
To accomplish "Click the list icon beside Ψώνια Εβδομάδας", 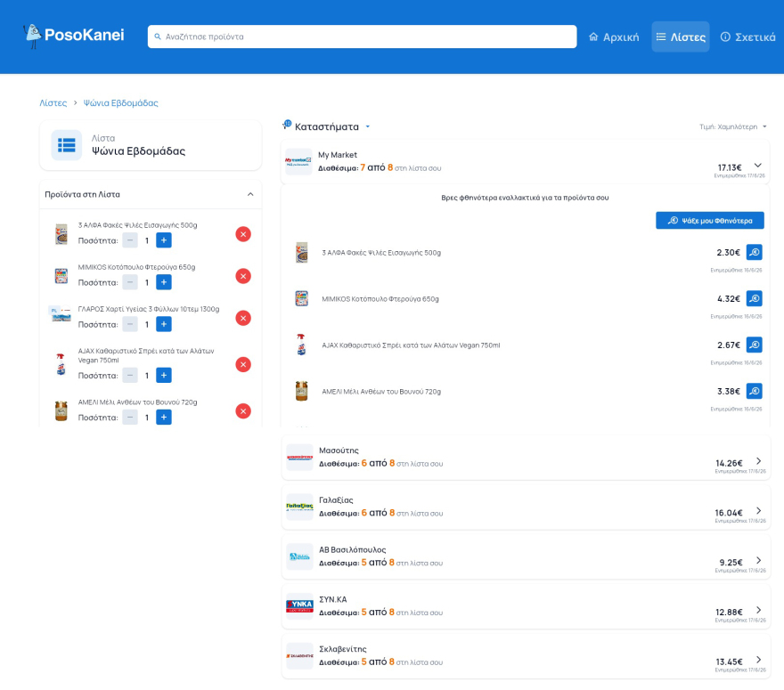I will (67, 145).
